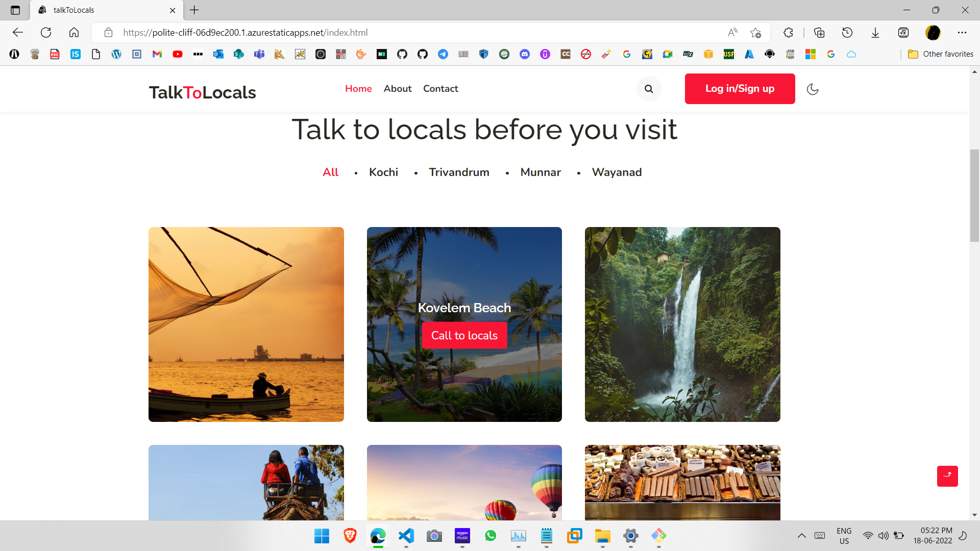Show hidden system tray icons chevron
The height and width of the screenshot is (551, 980).
(801, 535)
